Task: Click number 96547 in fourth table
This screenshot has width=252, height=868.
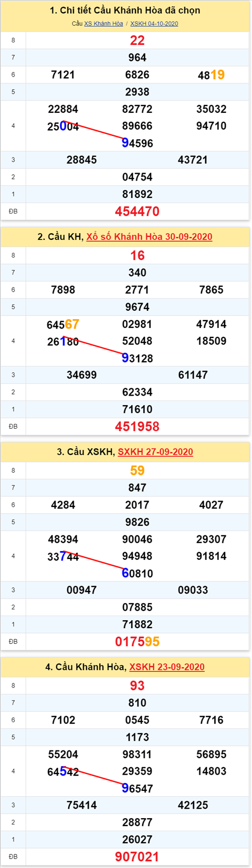Action: [x=137, y=789]
